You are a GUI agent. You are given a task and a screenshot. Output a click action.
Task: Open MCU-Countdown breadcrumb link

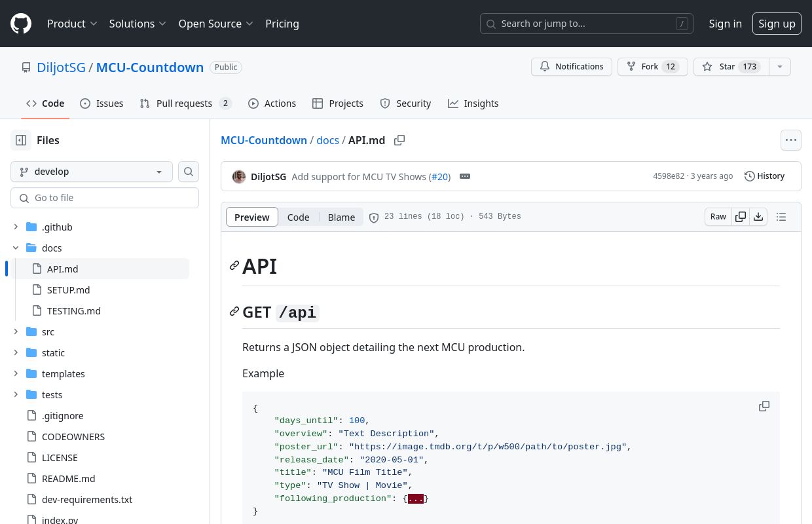(264, 140)
